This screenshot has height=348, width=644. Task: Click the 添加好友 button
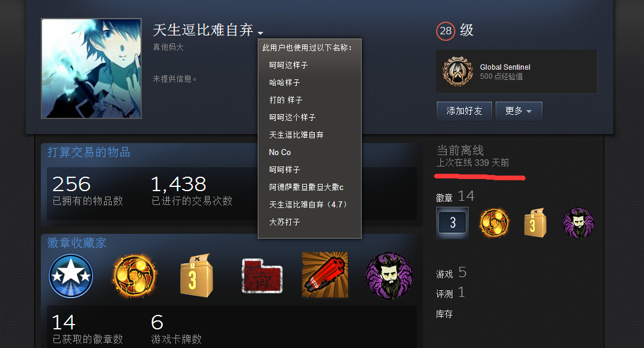[x=464, y=111]
